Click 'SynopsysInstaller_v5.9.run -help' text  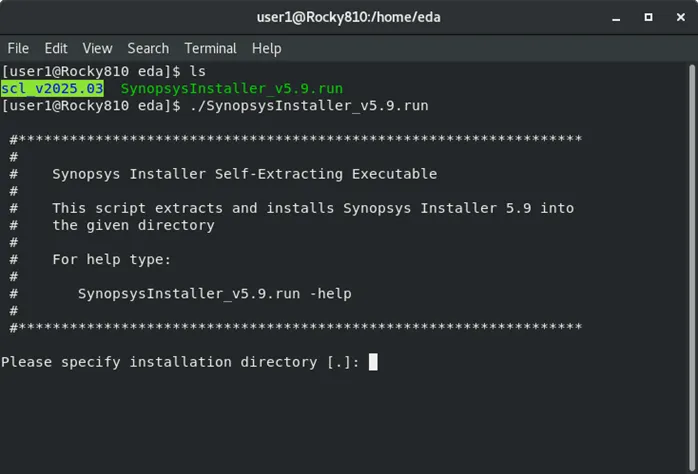[215, 294]
